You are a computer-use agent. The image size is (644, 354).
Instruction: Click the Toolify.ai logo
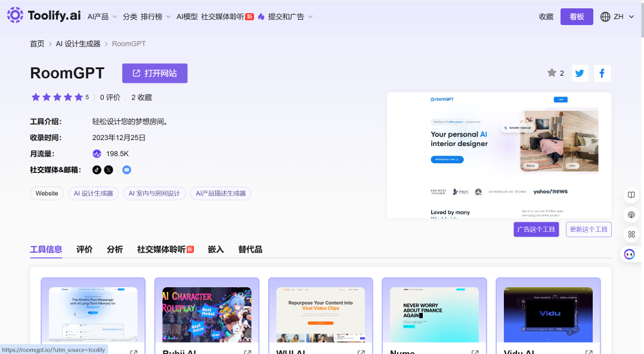(44, 15)
